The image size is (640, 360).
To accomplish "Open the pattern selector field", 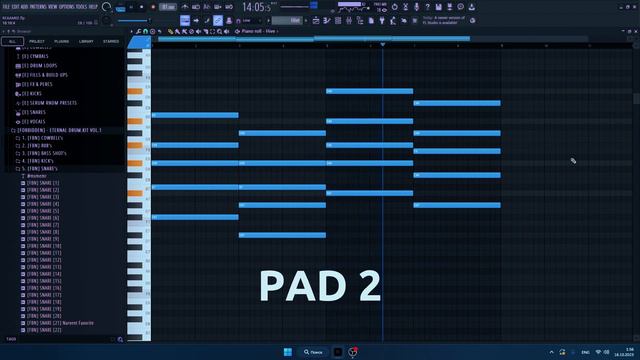I will tap(287, 20).
